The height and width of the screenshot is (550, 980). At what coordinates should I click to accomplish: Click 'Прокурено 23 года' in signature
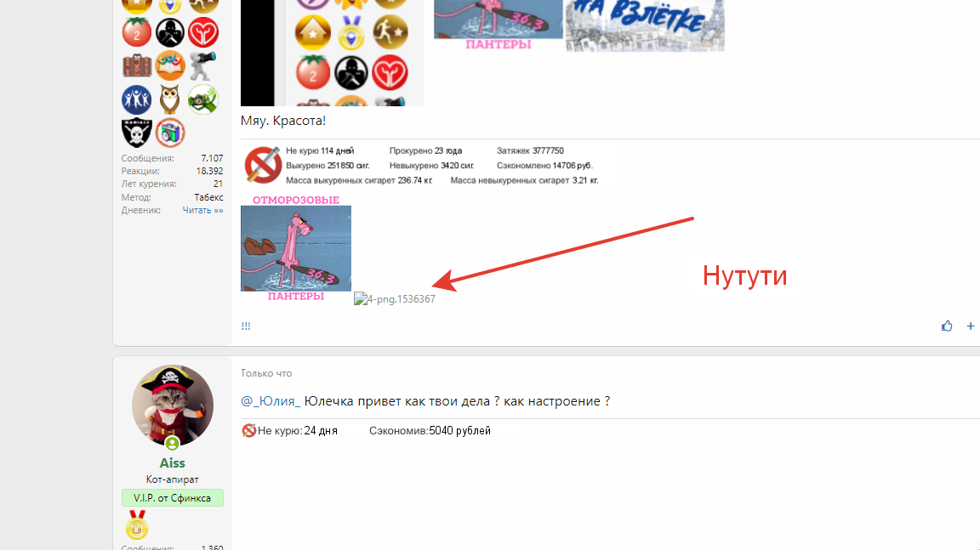coord(425,150)
